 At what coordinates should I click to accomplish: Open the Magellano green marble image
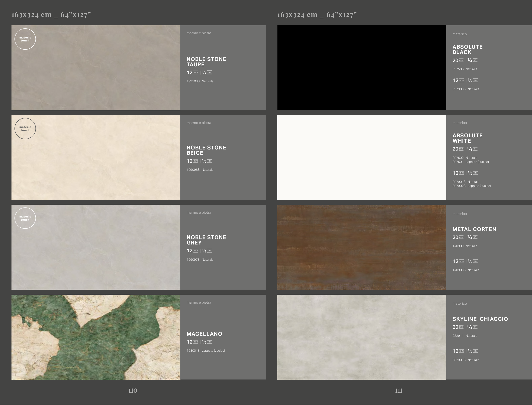tap(96, 337)
